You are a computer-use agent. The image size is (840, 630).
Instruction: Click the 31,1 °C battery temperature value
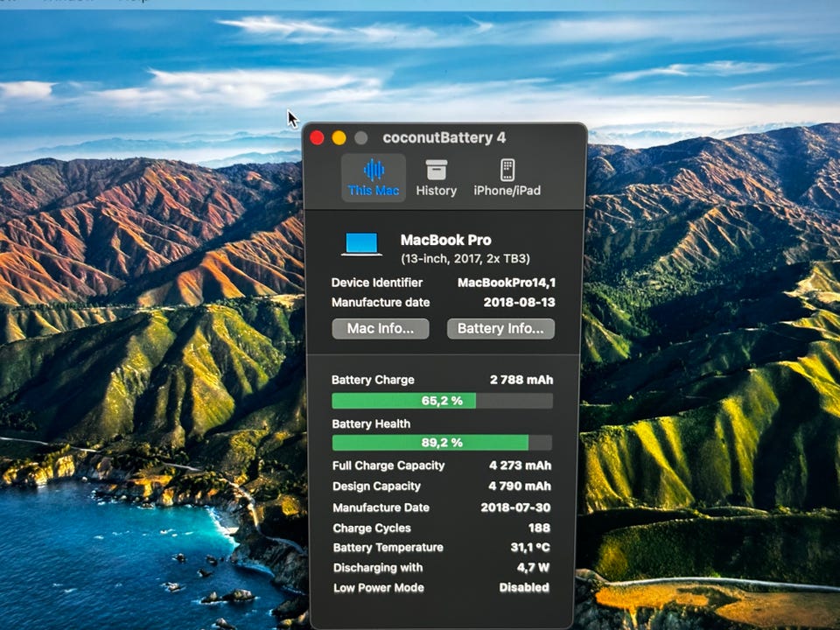(530, 548)
